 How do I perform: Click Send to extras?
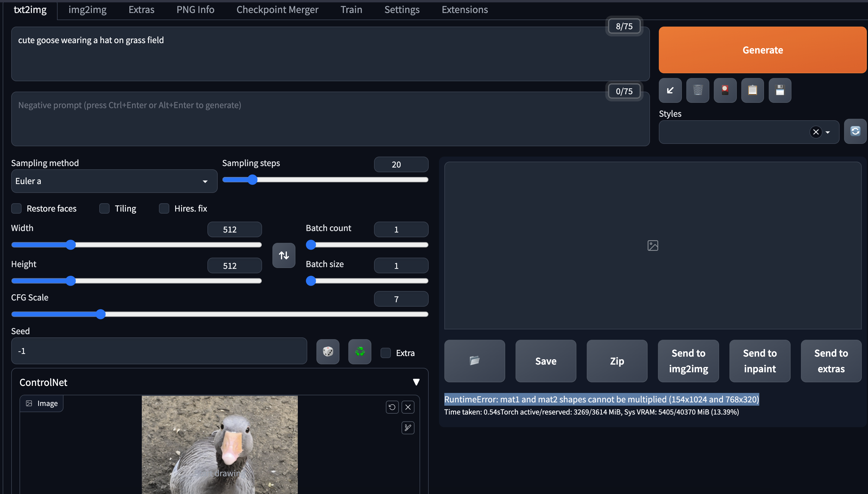coord(831,361)
